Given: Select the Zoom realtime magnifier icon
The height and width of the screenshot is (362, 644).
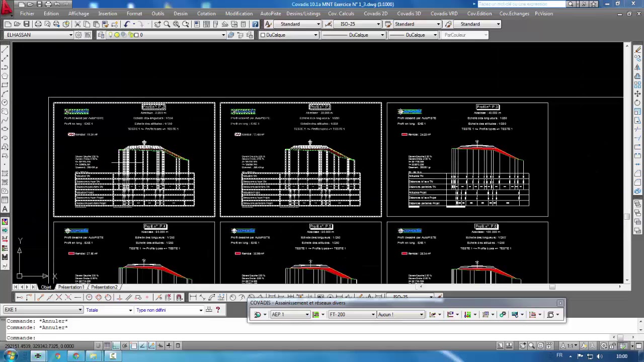Looking at the screenshot, I should 167,24.
